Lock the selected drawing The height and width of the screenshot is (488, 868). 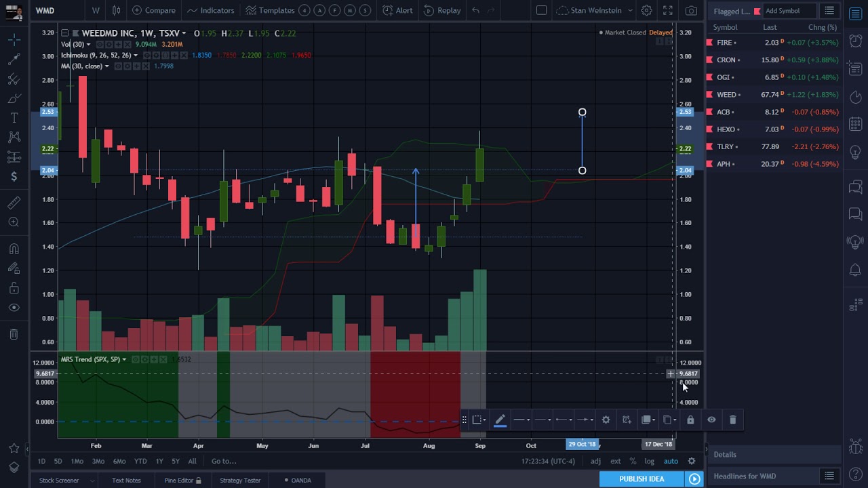(690, 420)
